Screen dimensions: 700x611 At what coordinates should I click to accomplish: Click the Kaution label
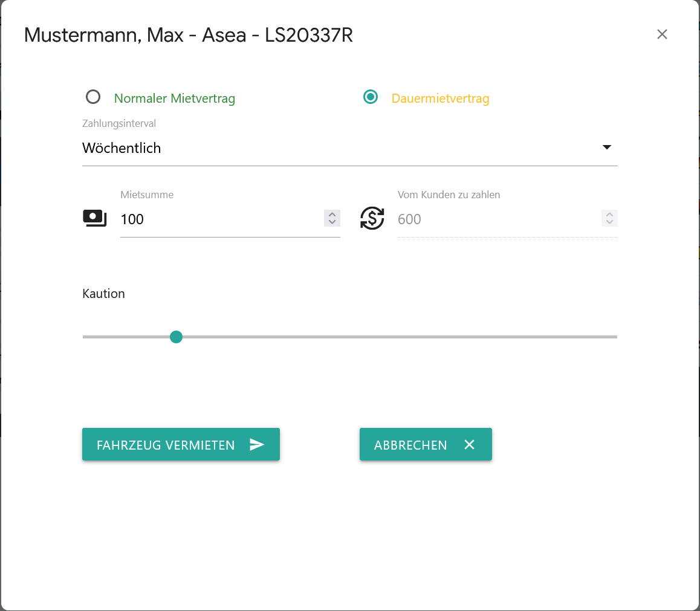coord(103,294)
